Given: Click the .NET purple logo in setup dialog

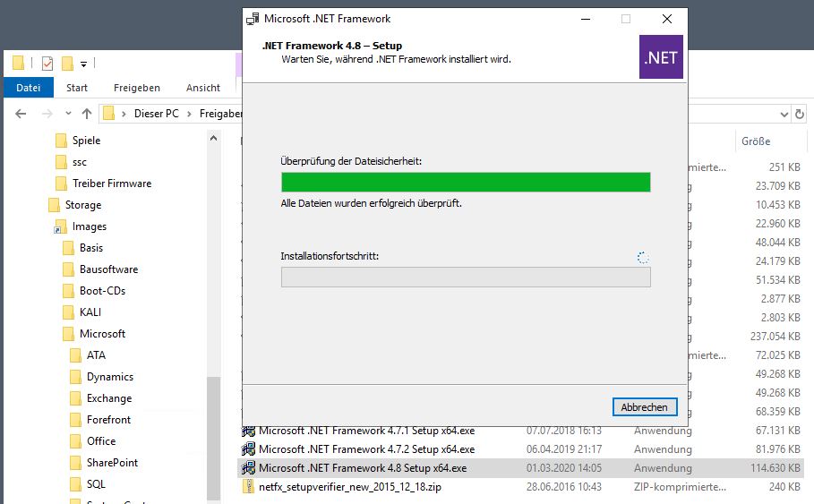Looking at the screenshot, I should [x=661, y=57].
